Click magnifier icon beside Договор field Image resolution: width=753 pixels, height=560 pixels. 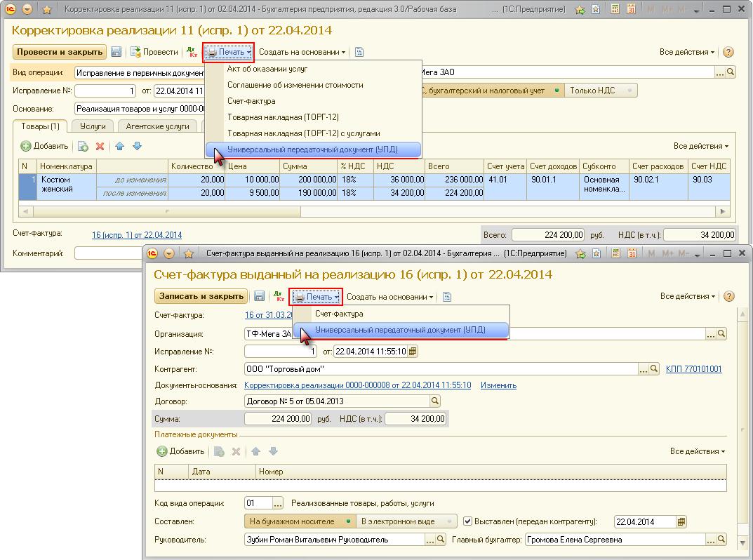tap(434, 401)
